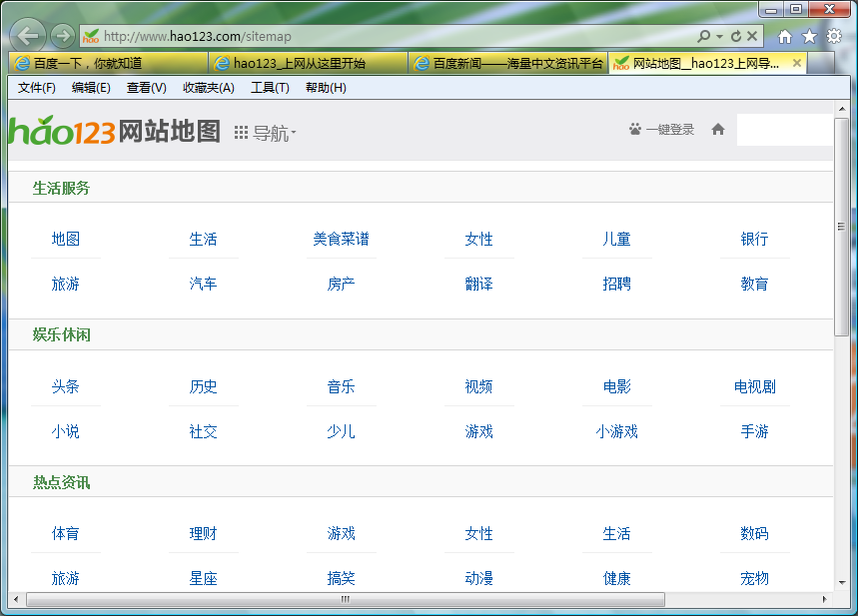
Task: Click the browser Forward arrow button
Action: [x=63, y=36]
